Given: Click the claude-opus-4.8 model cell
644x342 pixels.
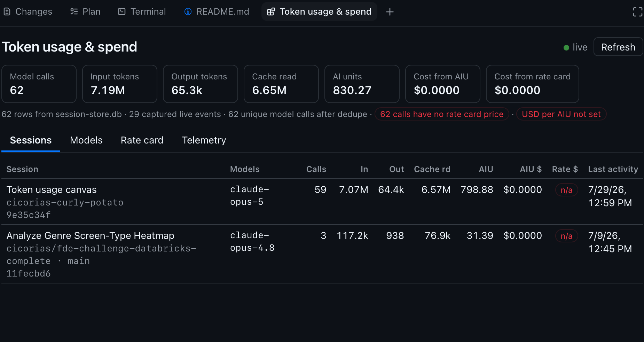Looking at the screenshot, I should 252,242.
